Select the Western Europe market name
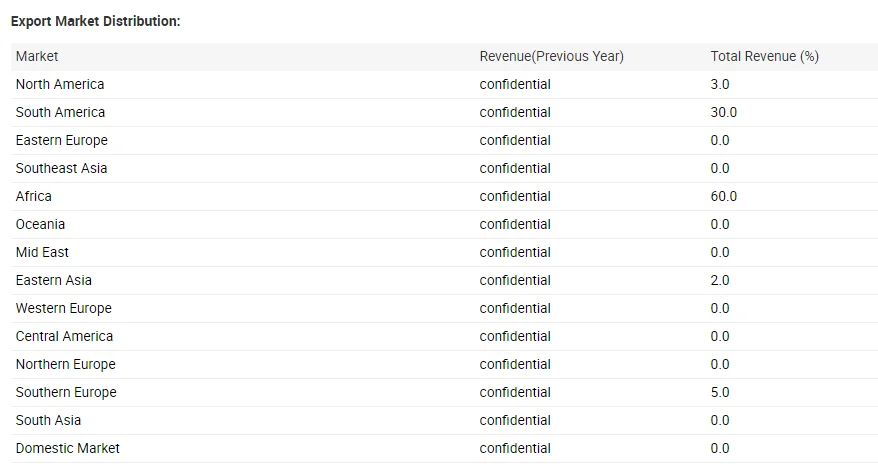Viewport: 878px width, 474px height. [x=63, y=308]
